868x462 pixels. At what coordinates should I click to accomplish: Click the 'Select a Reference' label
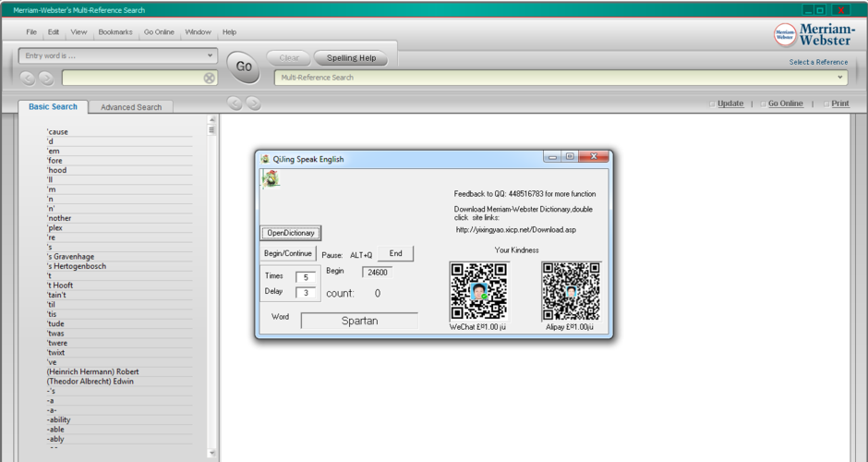(818, 62)
